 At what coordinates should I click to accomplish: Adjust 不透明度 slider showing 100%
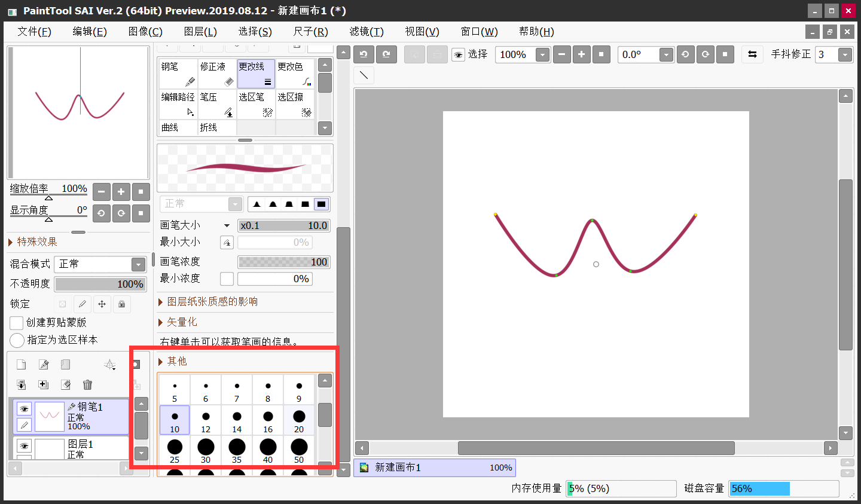(100, 284)
